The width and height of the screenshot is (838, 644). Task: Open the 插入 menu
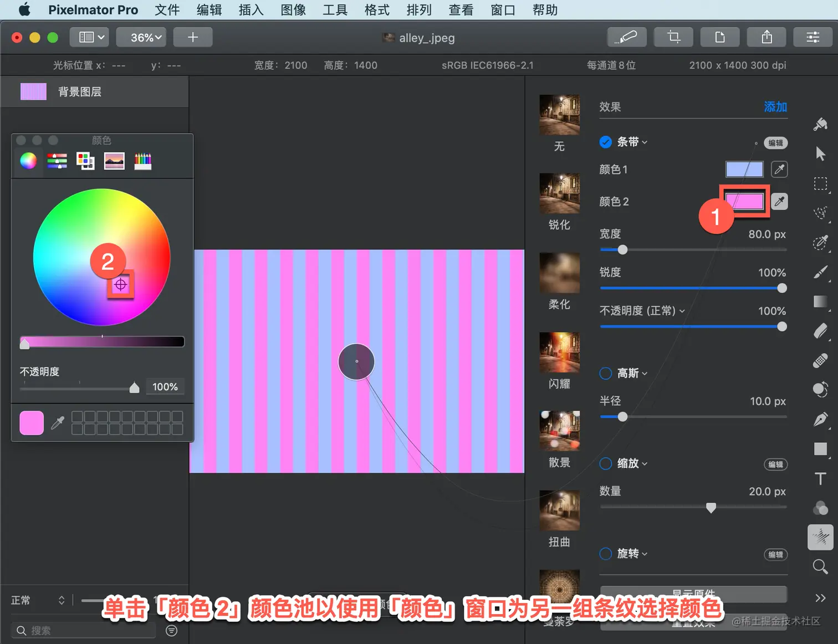[251, 10]
